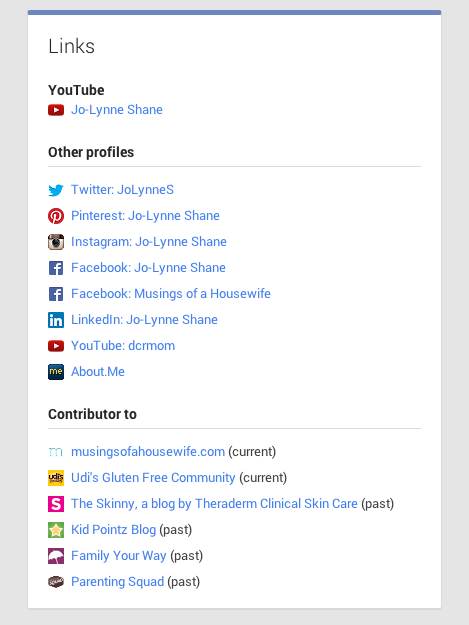The width and height of the screenshot is (469, 625).
Task: Go to the YouTube: dcrmom link
Action: [123, 346]
